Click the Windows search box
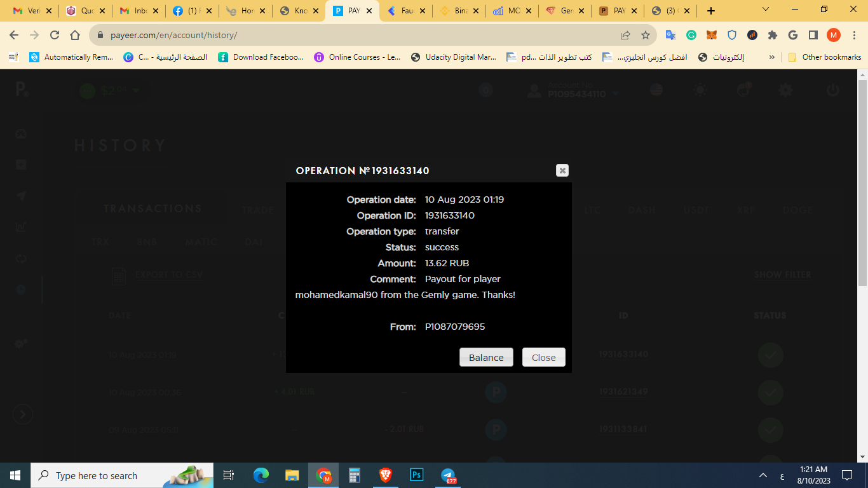This screenshot has height=488, width=868. [123, 475]
